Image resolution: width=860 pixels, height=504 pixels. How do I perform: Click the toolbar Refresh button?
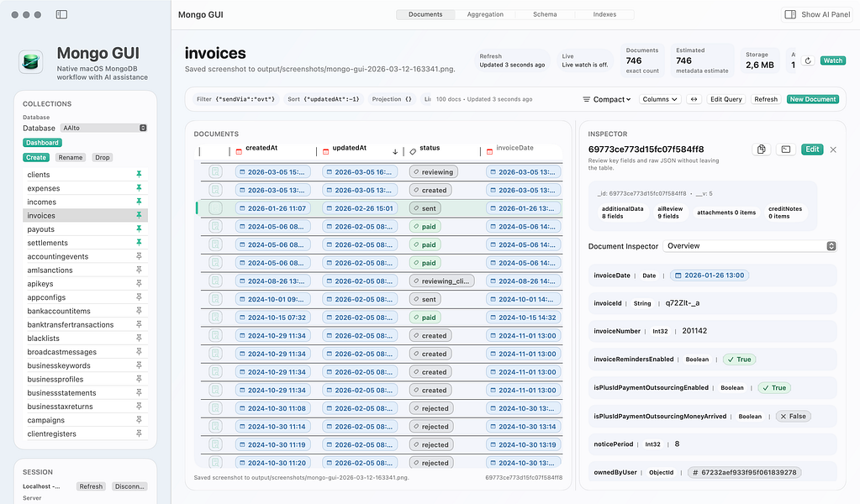click(766, 99)
